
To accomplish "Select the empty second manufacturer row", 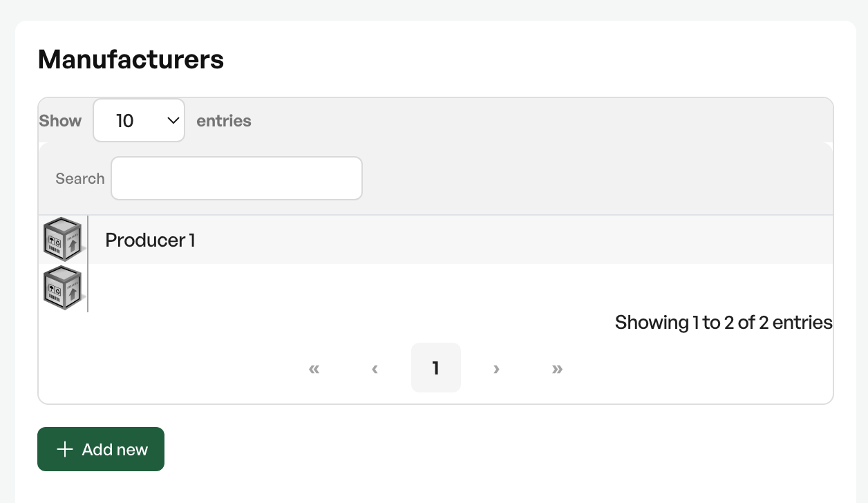I will pos(460,288).
